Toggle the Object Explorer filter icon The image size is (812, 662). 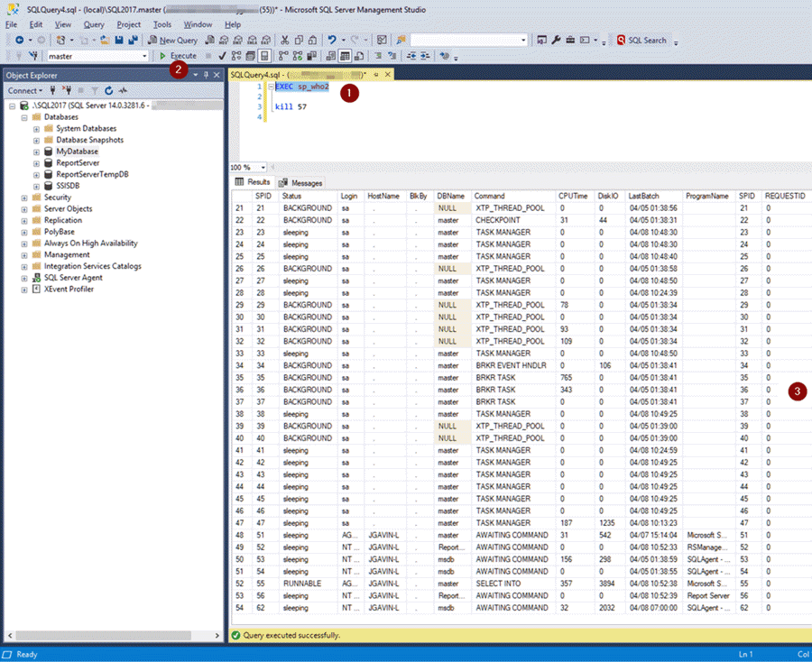95,90
